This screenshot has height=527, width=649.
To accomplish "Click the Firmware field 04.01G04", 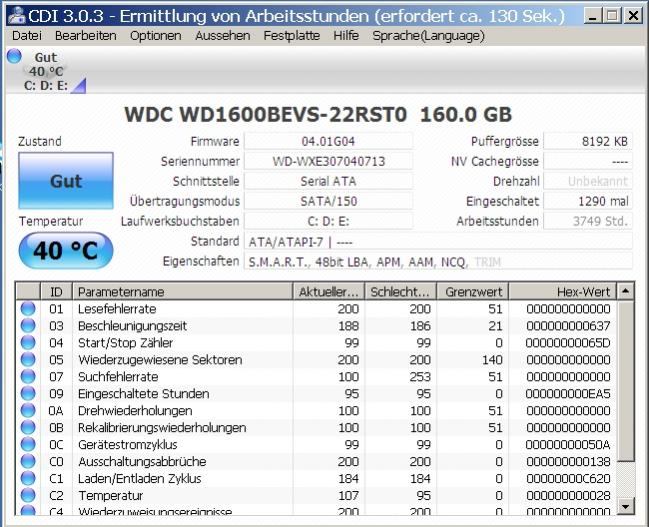I will tap(328, 141).
